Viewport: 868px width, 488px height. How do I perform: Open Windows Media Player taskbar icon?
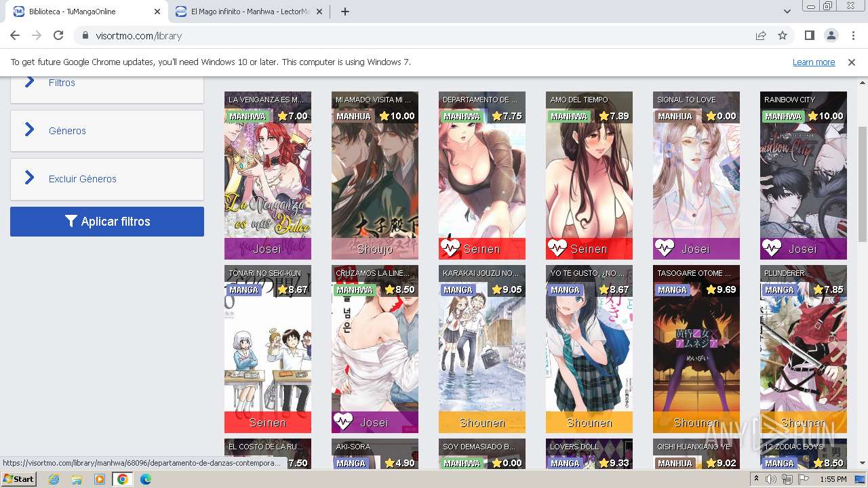[100, 479]
